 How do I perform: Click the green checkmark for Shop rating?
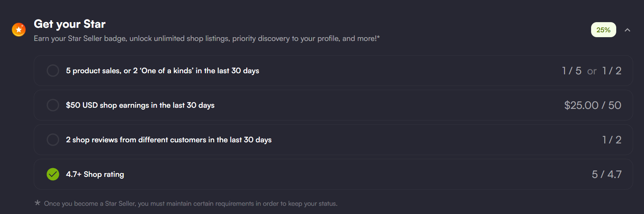53,174
